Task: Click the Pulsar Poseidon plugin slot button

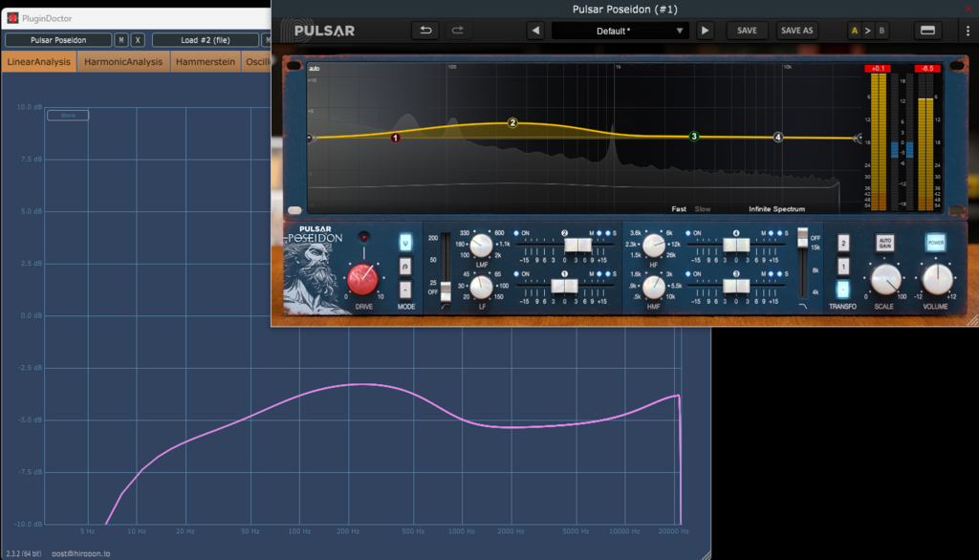Action: [x=58, y=40]
